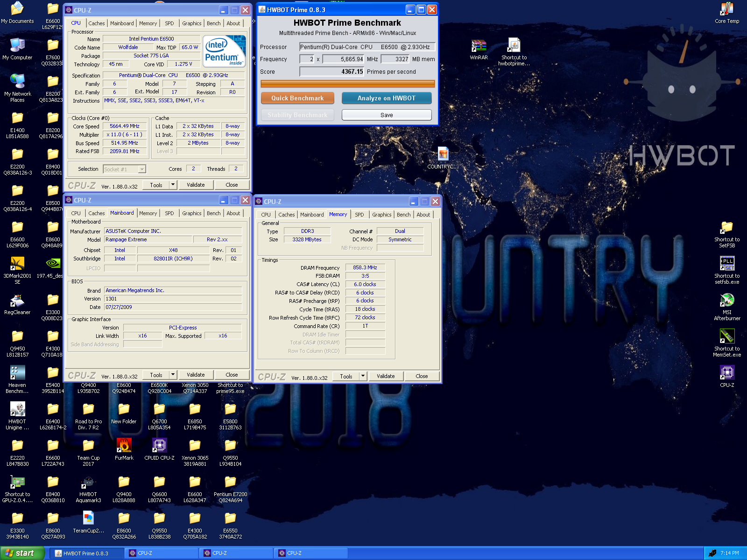Image resolution: width=747 pixels, height=560 pixels.
Task: Click the system tray rocket icon
Action: coord(712,553)
